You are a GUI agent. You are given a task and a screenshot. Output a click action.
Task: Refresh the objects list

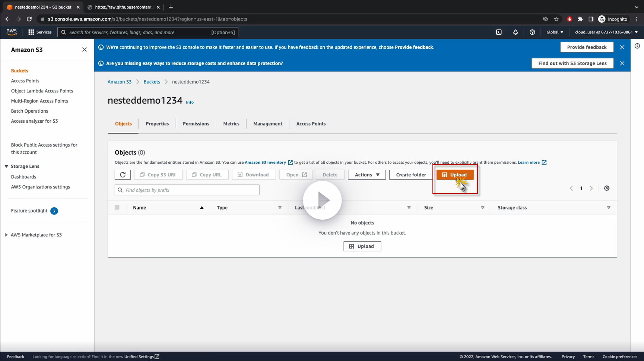coord(123,175)
